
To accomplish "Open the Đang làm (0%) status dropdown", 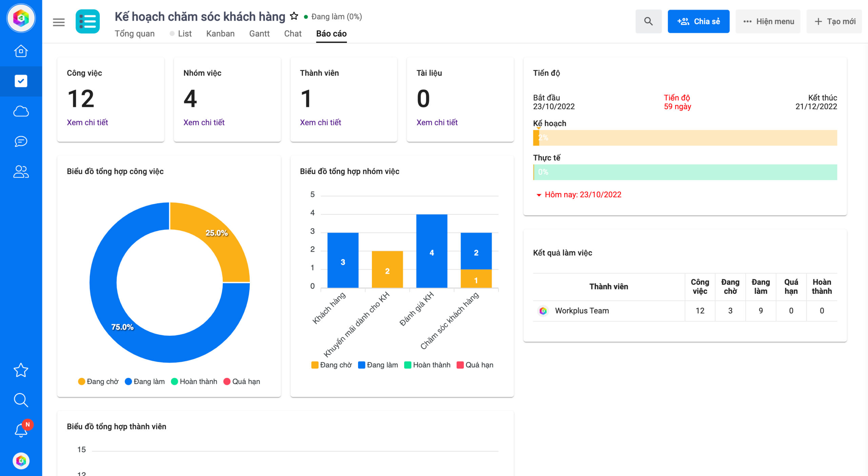I will pos(333,17).
